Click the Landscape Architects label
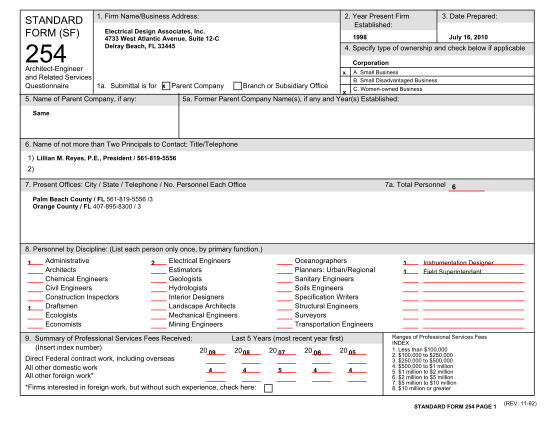The width and height of the screenshot is (554, 428). pyautogui.click(x=202, y=306)
